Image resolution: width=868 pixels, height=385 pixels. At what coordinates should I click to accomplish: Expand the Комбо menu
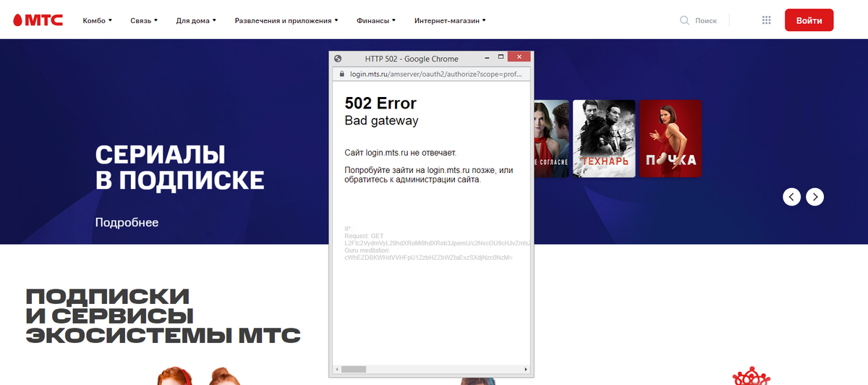[98, 20]
